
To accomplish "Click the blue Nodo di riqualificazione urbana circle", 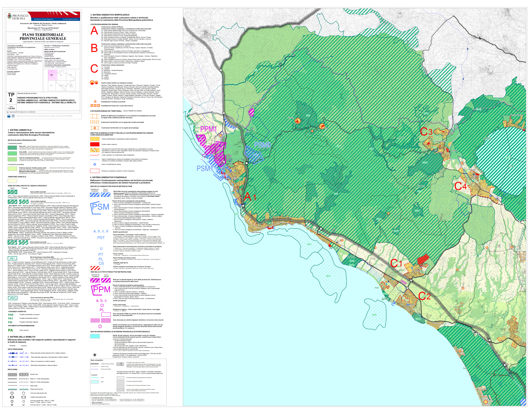I will [95, 164].
